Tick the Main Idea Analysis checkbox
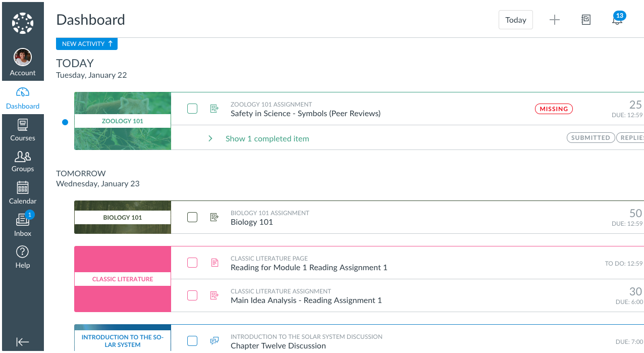Screen dimensions: 644x353 click(x=192, y=295)
